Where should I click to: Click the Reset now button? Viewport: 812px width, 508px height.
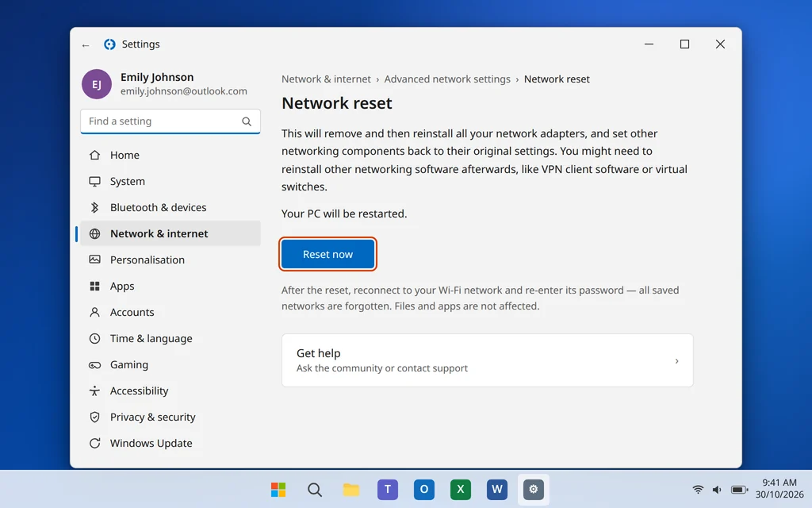click(x=327, y=255)
